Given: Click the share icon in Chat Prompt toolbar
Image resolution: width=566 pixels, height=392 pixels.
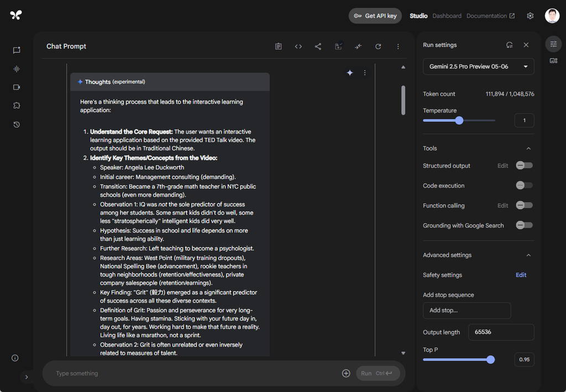Looking at the screenshot, I should (318, 46).
